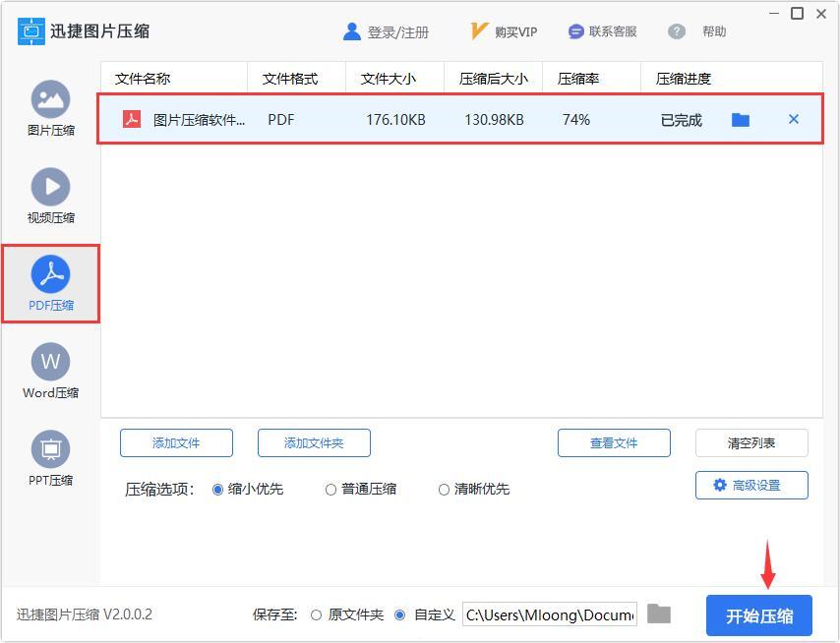Screen dimensions: 840x643
Task: Switch to 视频压缩 video compression
Action: 50,196
